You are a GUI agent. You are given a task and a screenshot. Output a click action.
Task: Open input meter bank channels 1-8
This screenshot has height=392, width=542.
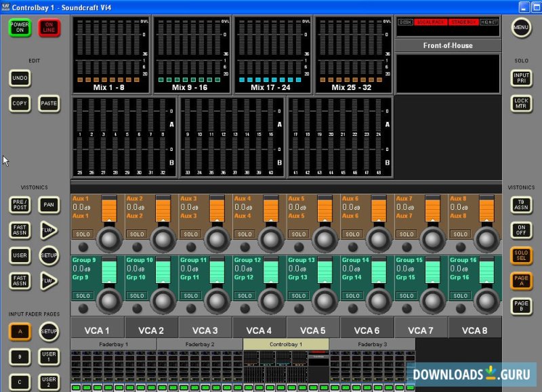point(125,137)
